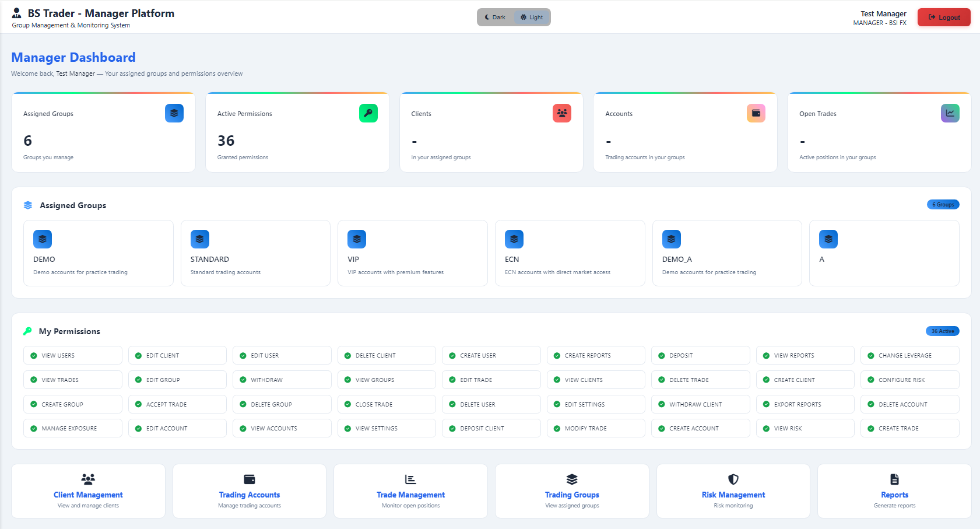Click the 36 Active badge

point(943,331)
